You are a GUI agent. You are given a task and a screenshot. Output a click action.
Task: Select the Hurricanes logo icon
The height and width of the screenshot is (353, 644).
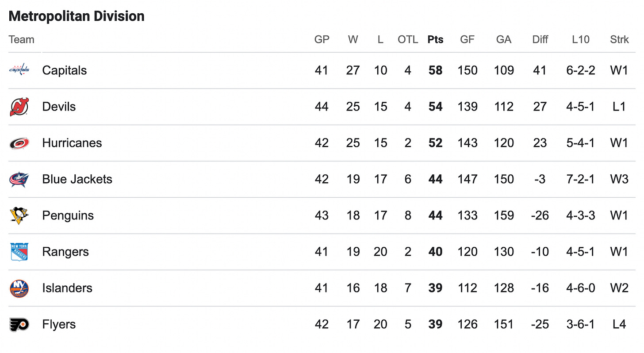[19, 143]
